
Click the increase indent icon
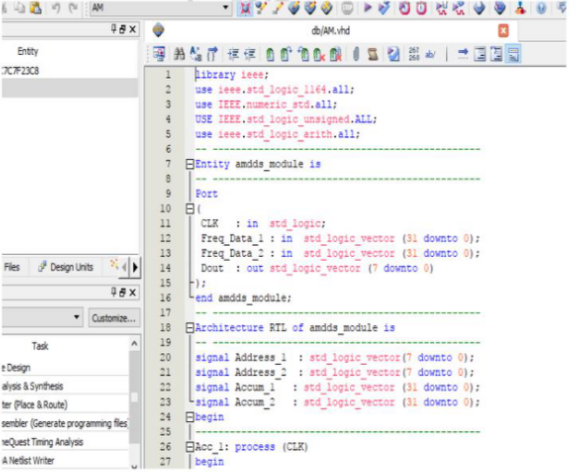tap(233, 54)
